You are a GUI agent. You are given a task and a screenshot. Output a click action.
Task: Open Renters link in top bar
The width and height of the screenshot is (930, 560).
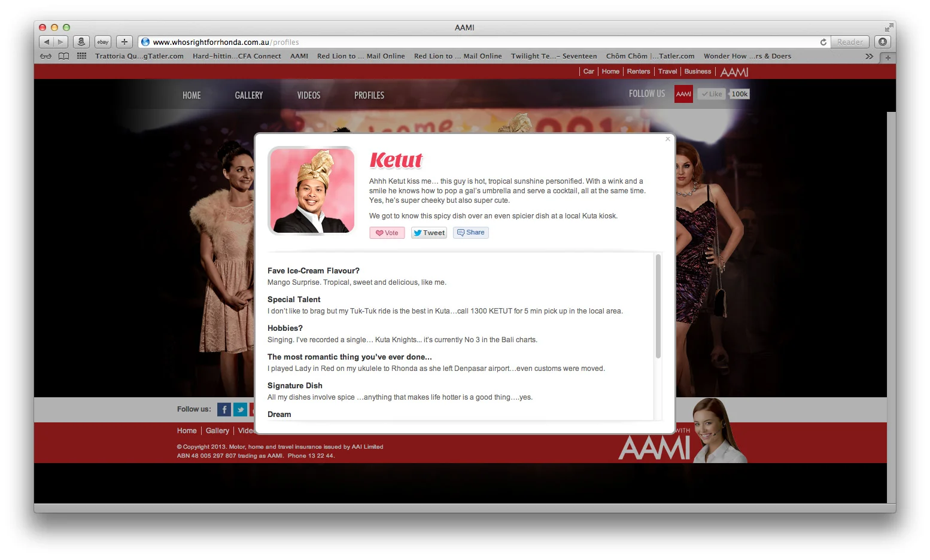click(639, 71)
